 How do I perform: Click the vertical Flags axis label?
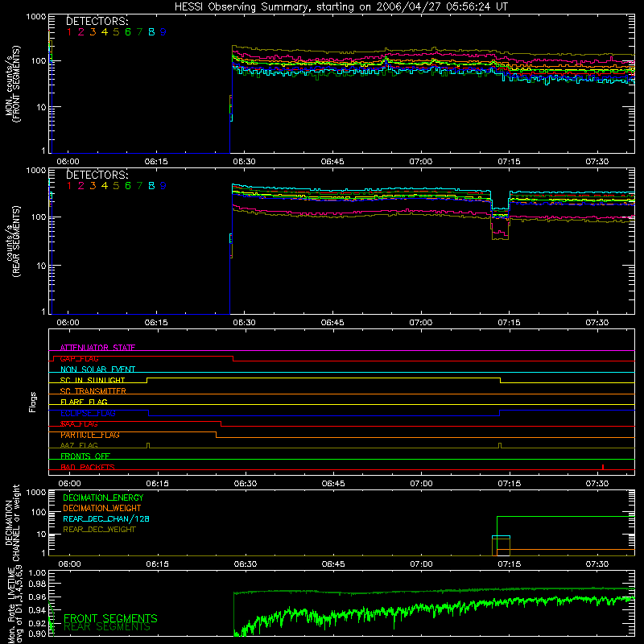click(x=32, y=402)
